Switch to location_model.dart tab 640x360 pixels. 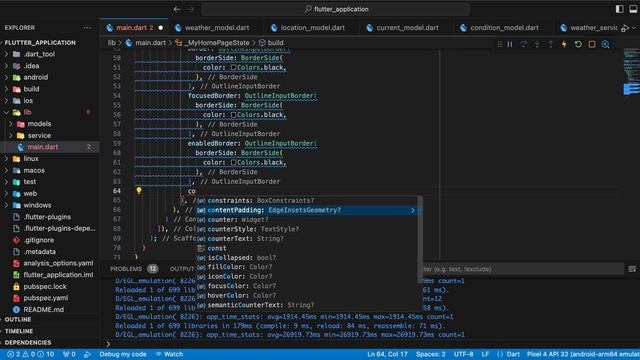[312, 28]
